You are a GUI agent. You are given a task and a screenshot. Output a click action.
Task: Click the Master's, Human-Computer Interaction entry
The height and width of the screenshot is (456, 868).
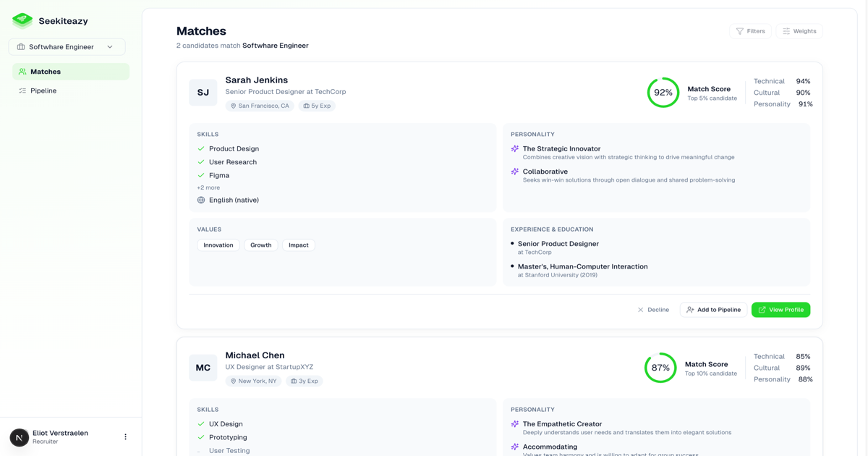pyautogui.click(x=582, y=266)
